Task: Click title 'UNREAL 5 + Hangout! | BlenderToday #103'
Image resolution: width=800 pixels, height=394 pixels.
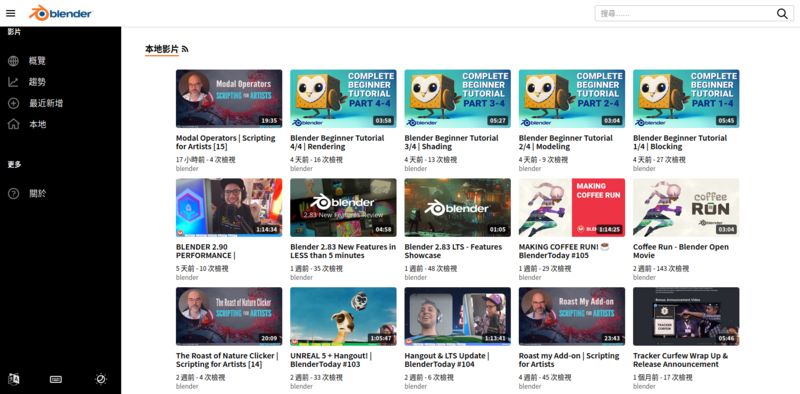Action: click(331, 360)
